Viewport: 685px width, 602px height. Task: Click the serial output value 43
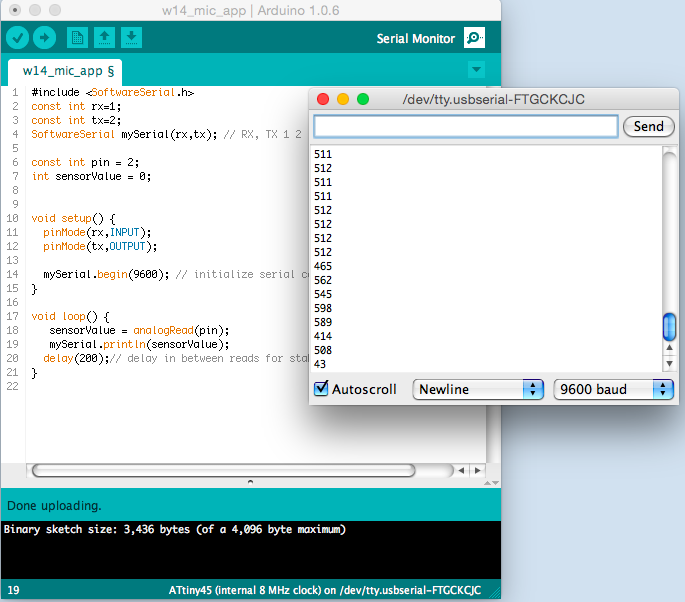click(320, 364)
